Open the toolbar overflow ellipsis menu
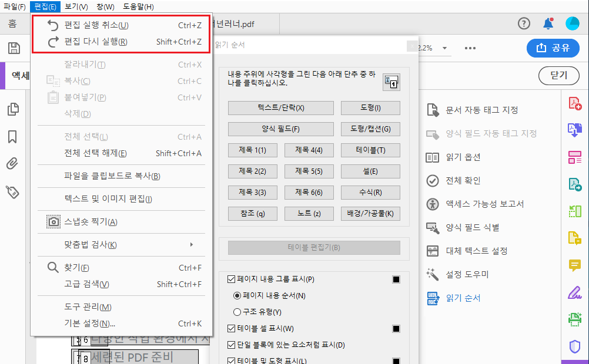This screenshot has width=589, height=364. coord(470,49)
